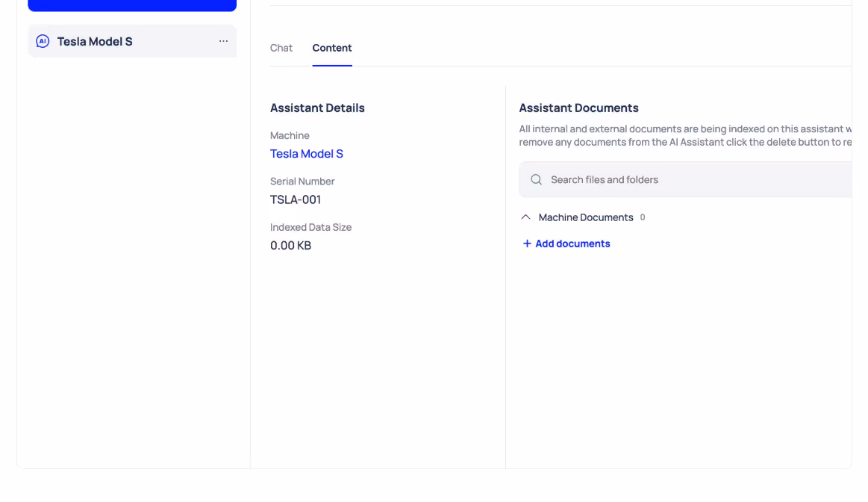Click the Assistant Details heading

click(x=317, y=108)
